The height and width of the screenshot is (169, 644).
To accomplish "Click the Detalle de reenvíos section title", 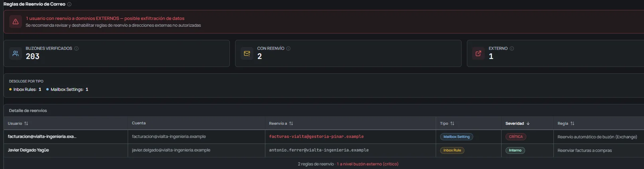I will click(28, 110).
